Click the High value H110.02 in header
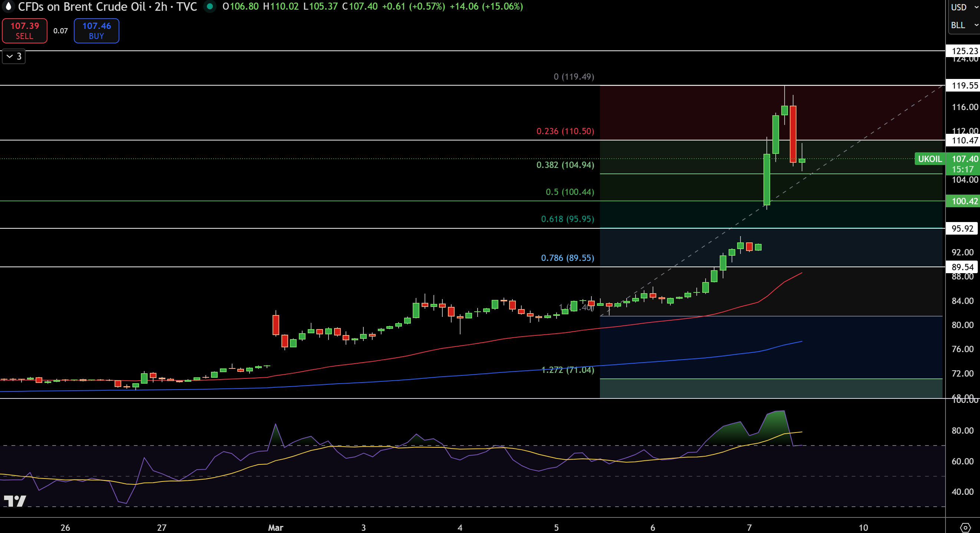Image resolution: width=980 pixels, height=533 pixels. tap(281, 6)
